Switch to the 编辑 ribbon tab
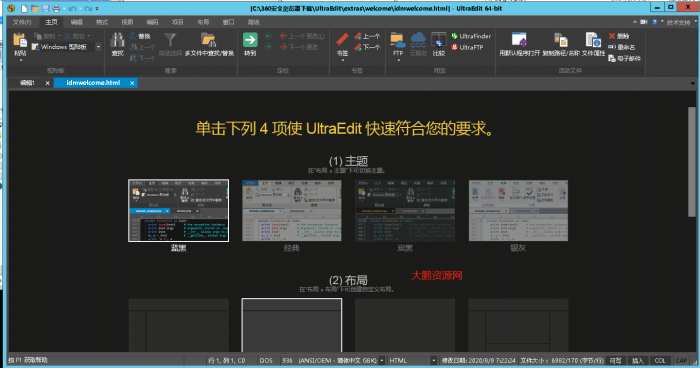The image size is (700, 368). pyautogui.click(x=77, y=22)
